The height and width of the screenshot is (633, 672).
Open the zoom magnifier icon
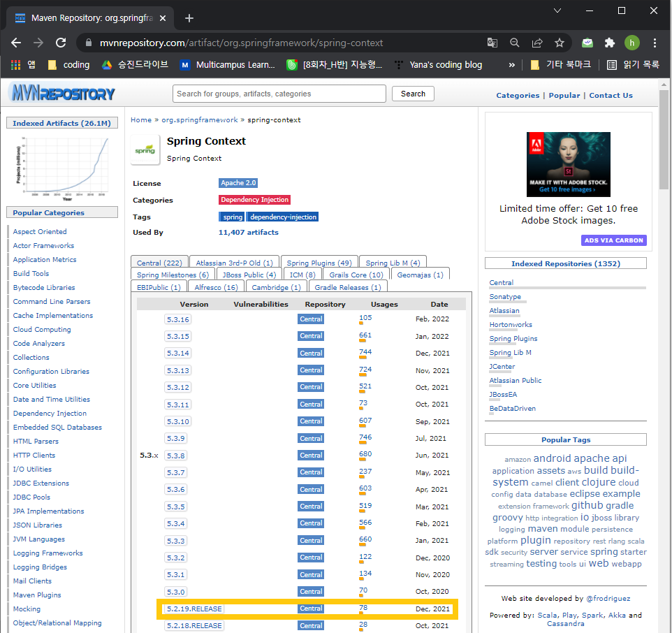point(515,43)
